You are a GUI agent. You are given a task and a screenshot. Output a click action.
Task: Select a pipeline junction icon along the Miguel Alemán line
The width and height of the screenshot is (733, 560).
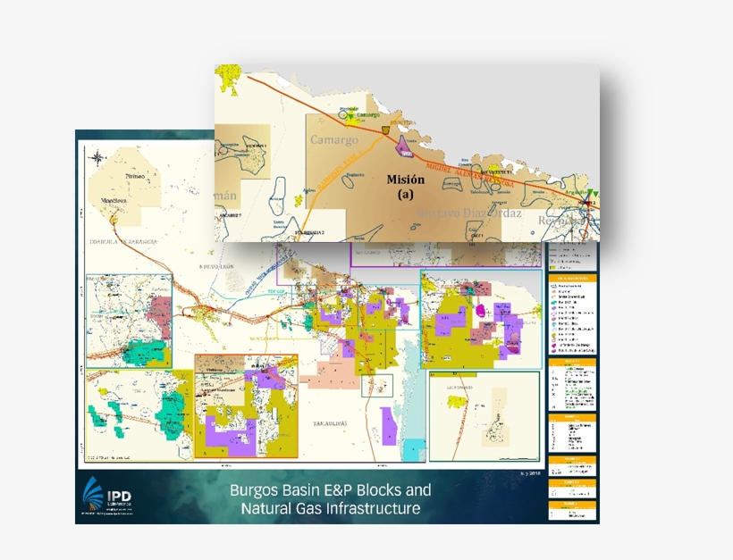coord(385,130)
